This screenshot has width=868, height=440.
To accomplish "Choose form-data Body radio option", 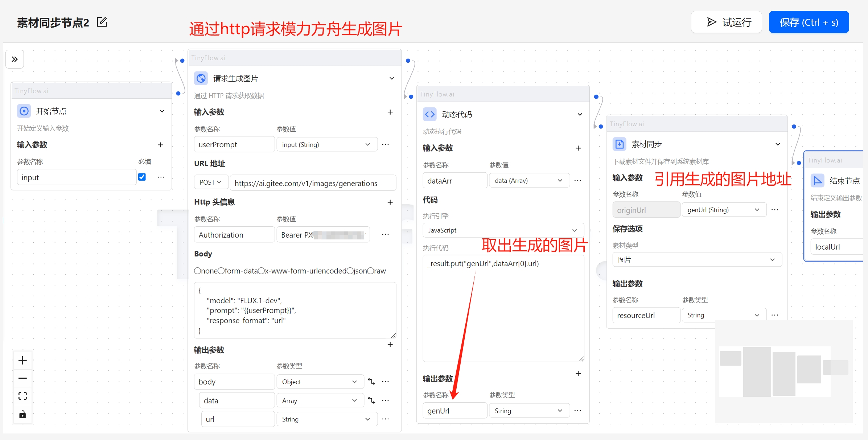I will (x=221, y=271).
